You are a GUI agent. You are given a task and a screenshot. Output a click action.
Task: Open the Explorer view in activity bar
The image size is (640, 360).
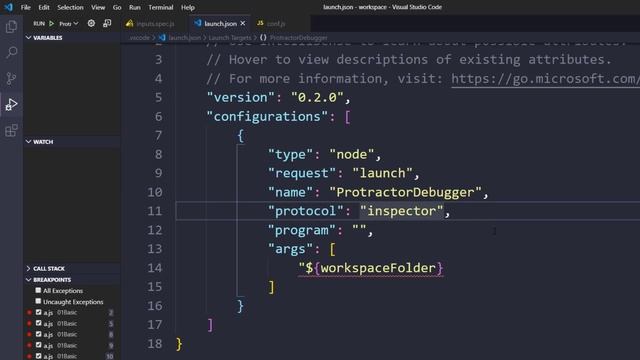coord(11,27)
